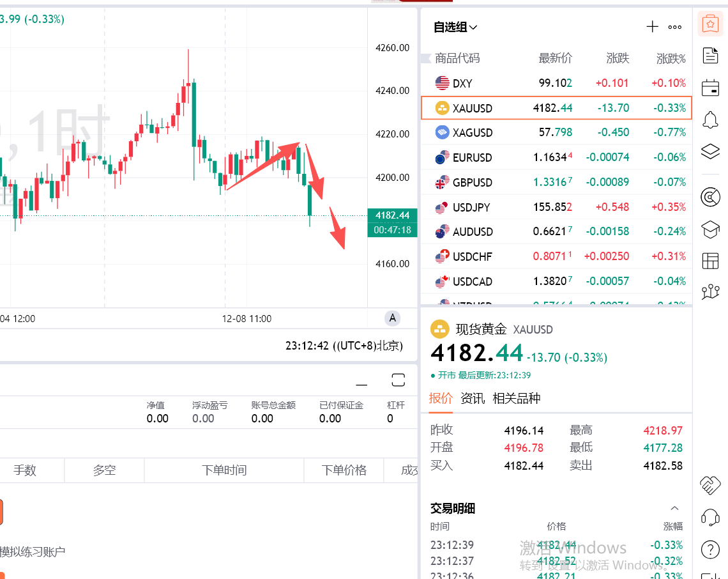
Task: Open the alerts bell icon
Action: (710, 120)
